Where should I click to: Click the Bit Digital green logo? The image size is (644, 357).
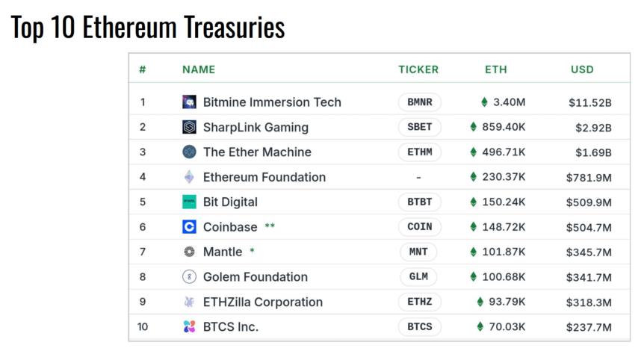tap(189, 202)
